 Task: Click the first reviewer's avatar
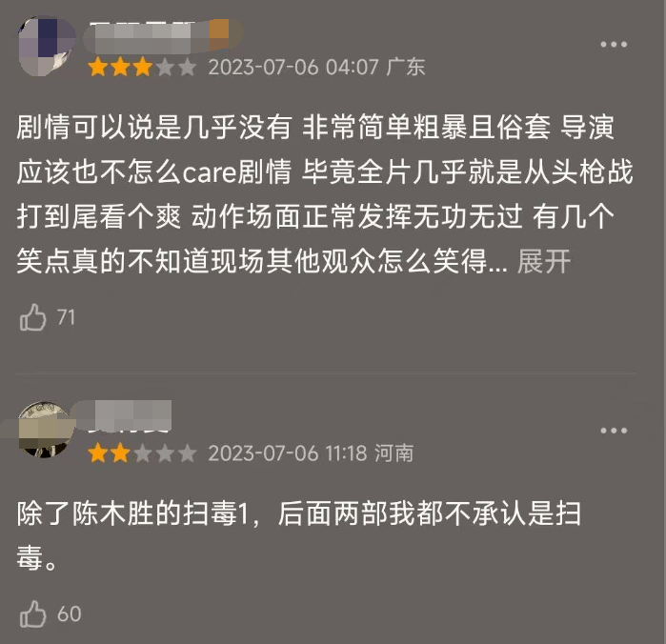click(x=47, y=46)
